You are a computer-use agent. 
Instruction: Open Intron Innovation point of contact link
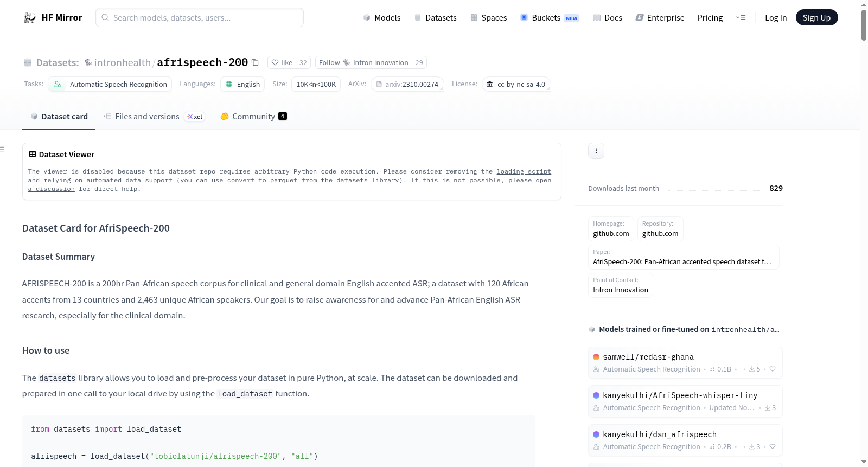[621, 285]
